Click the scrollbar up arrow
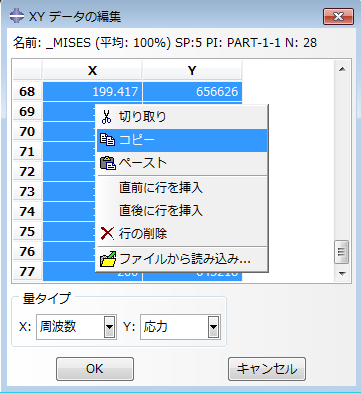Viewport: 361px width, 393px height. (x=342, y=69)
